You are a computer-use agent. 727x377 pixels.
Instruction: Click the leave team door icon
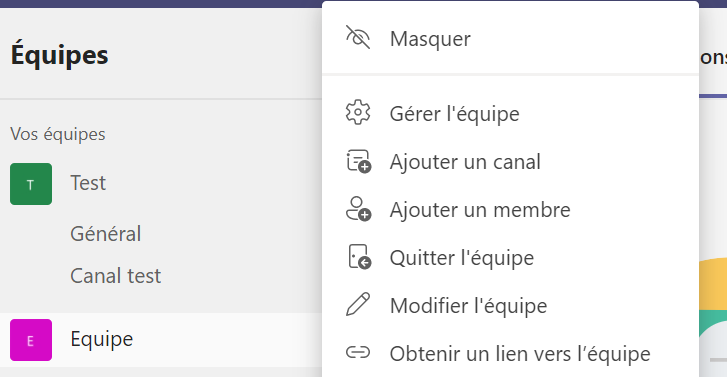tap(359, 257)
